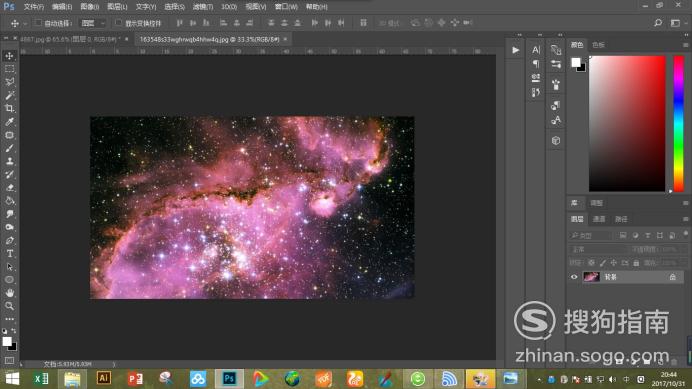The image size is (692, 389).
Task: Toggle lock position icon in Layers panel
Action: pyautogui.click(x=613, y=263)
